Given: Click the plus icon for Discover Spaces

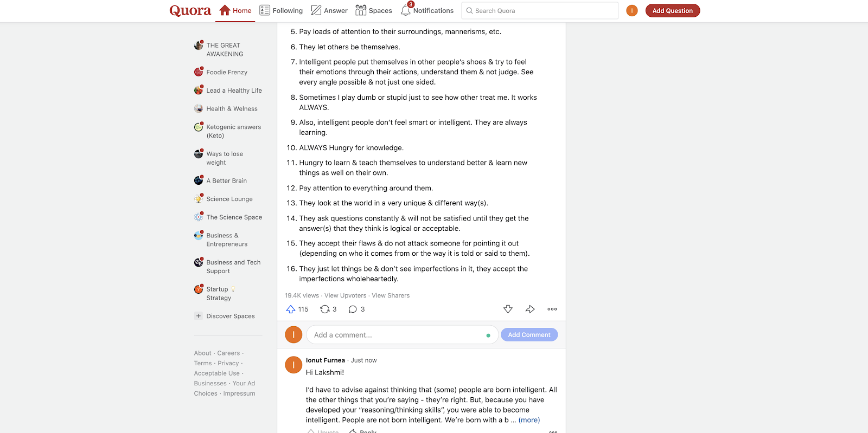Looking at the screenshot, I should (199, 316).
